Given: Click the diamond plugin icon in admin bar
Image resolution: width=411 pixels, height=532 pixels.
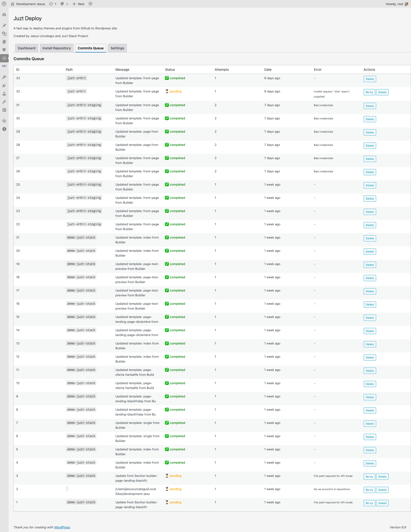Looking at the screenshot, I should [90, 4].
